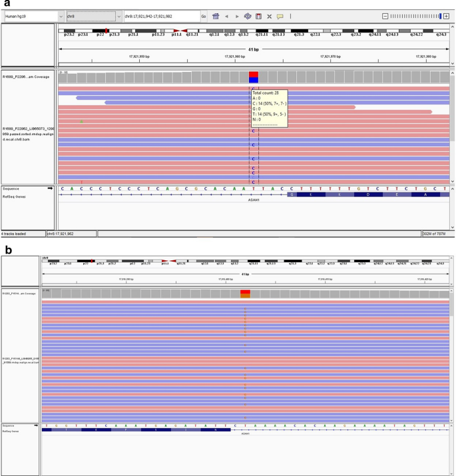Click the scroll-down arrow of panel a alignment track
This screenshot has height=476, width=456.
click(x=453, y=181)
